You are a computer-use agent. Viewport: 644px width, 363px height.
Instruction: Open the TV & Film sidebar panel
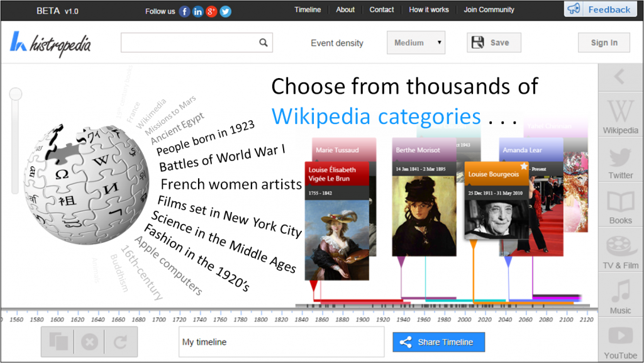pos(620,251)
